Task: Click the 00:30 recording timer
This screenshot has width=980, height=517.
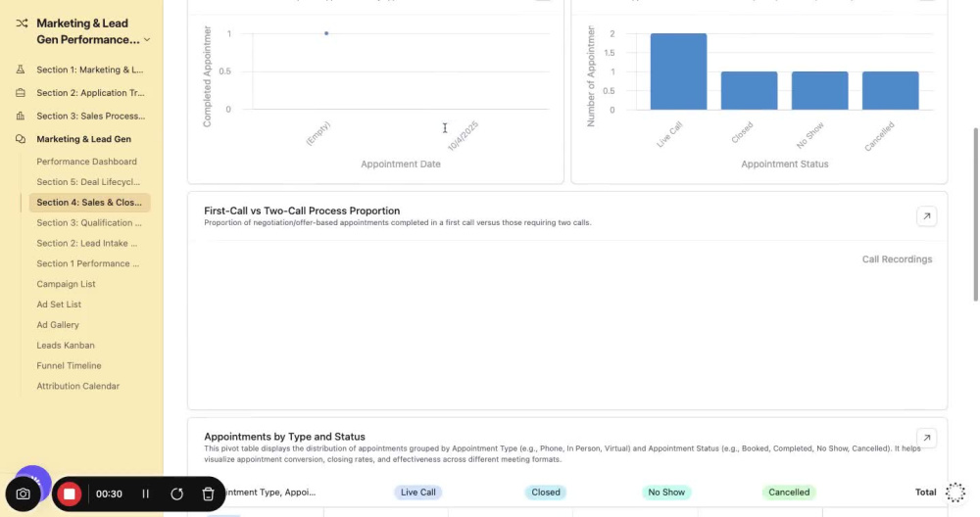Action: coord(109,493)
